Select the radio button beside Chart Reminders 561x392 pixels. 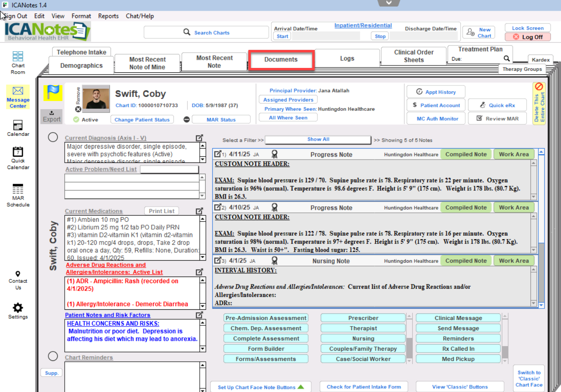[53, 356]
